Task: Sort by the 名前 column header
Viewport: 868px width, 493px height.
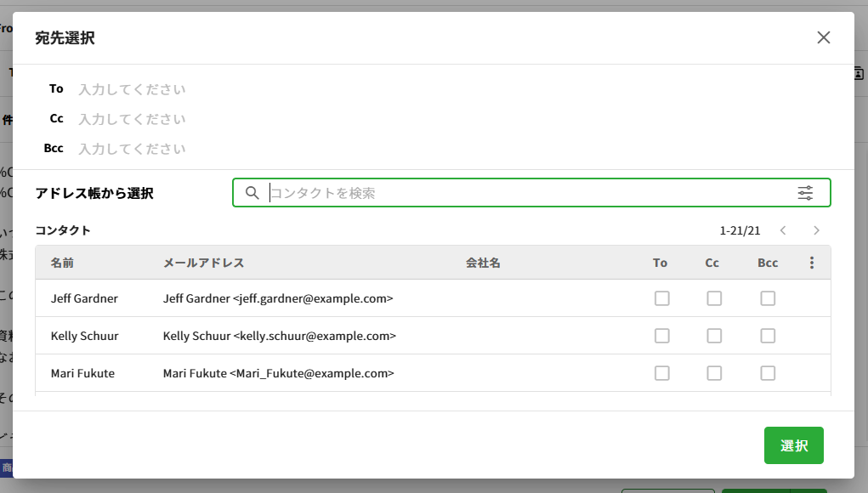Action: [62, 263]
